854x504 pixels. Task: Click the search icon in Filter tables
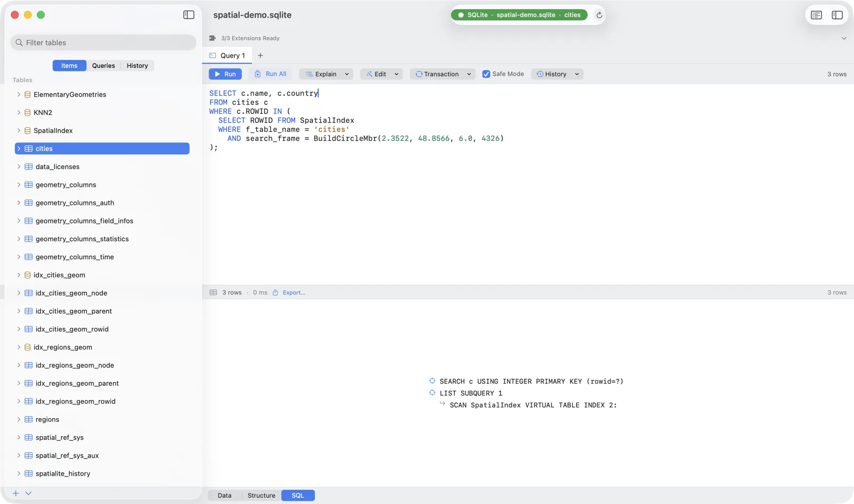tap(19, 43)
